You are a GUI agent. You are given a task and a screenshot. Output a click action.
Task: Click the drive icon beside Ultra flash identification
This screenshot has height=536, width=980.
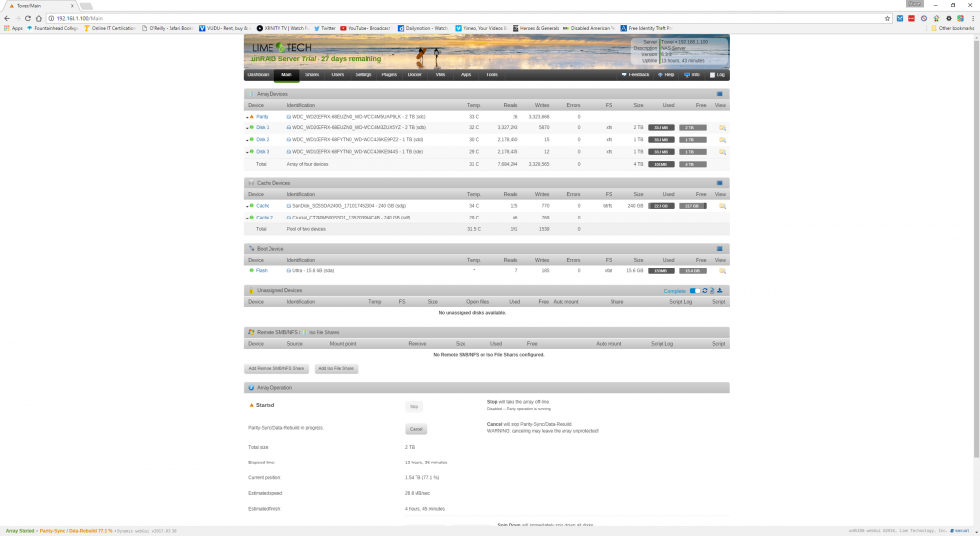pos(289,271)
